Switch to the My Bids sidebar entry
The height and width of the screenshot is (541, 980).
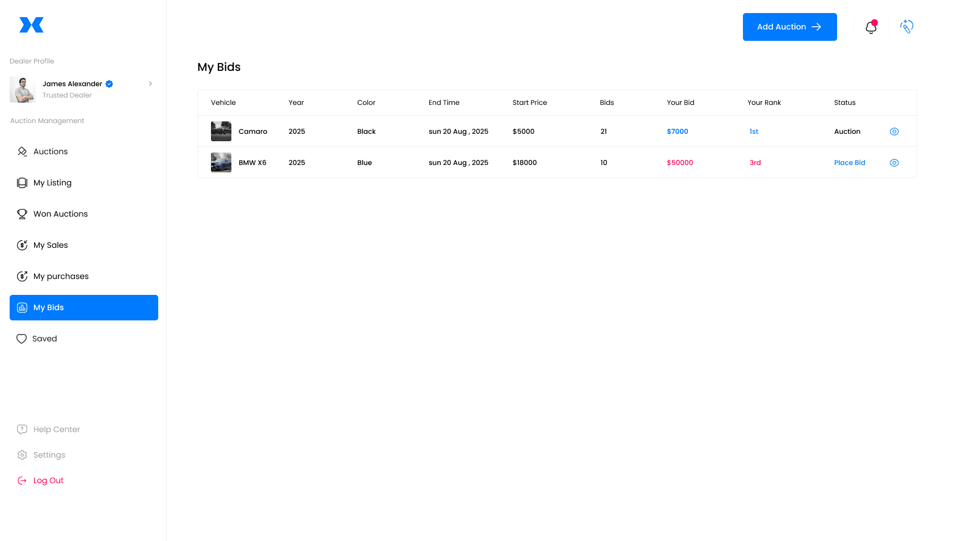[48, 307]
